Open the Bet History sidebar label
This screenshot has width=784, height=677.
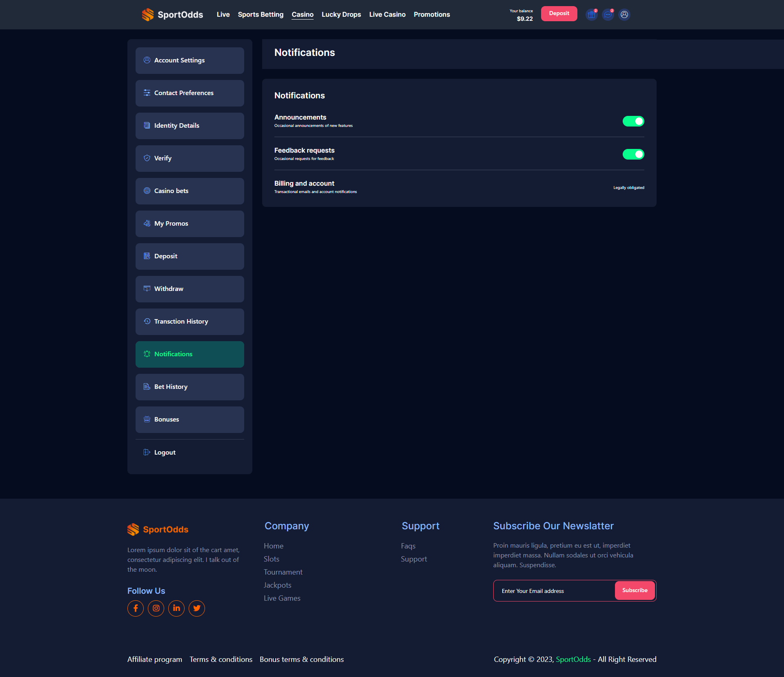click(171, 386)
